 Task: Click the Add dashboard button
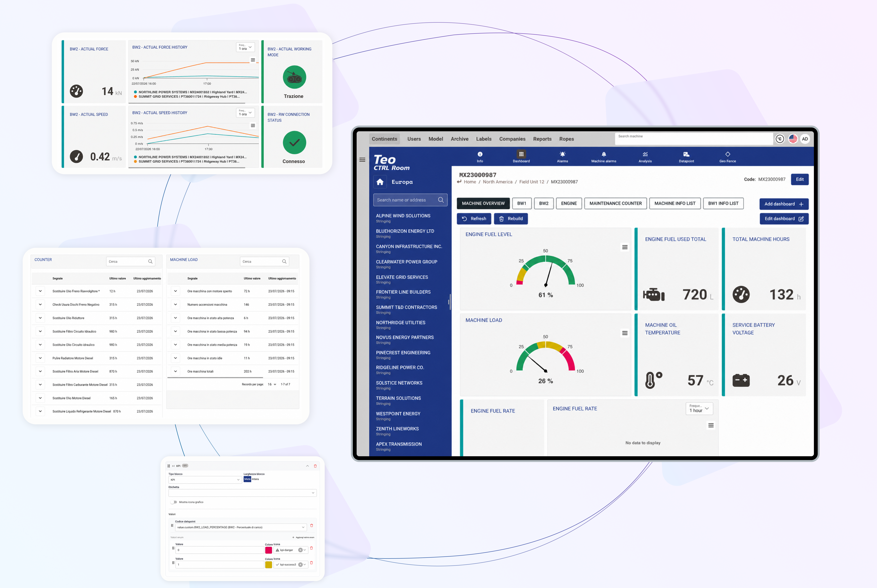point(784,204)
